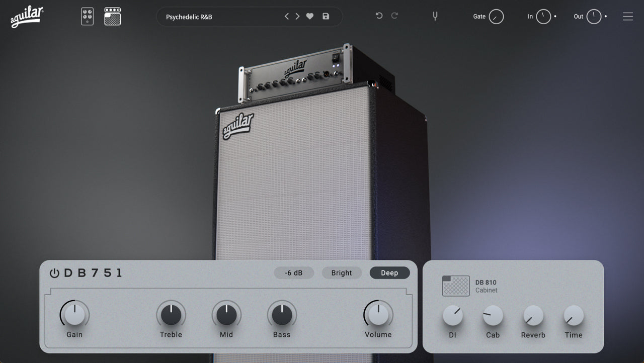Disable the Deep switch
The height and width of the screenshot is (363, 644).
(389, 273)
